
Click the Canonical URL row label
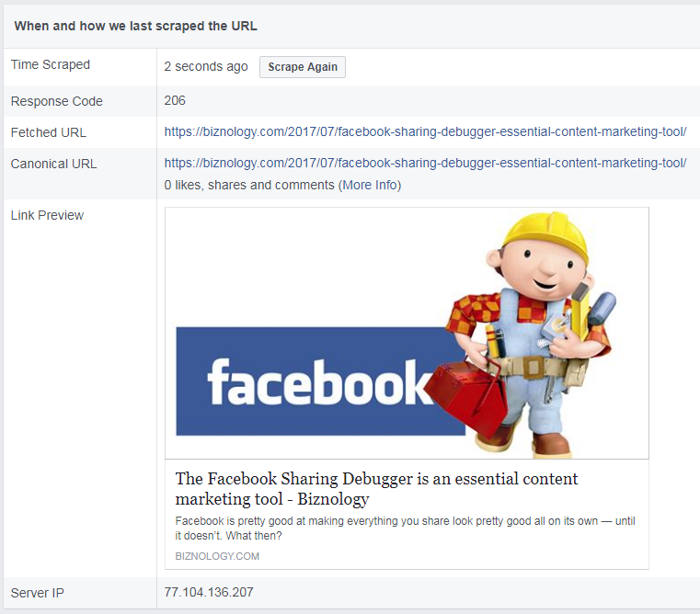pyautogui.click(x=53, y=164)
